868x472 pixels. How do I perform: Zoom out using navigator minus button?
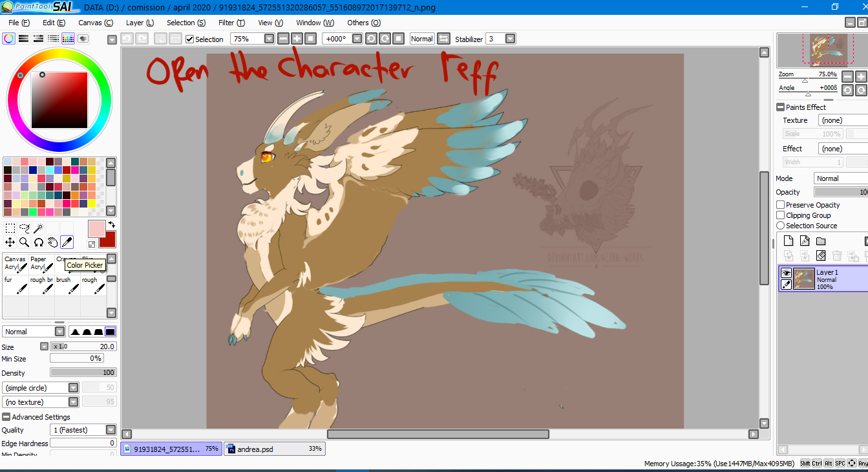tap(848, 76)
